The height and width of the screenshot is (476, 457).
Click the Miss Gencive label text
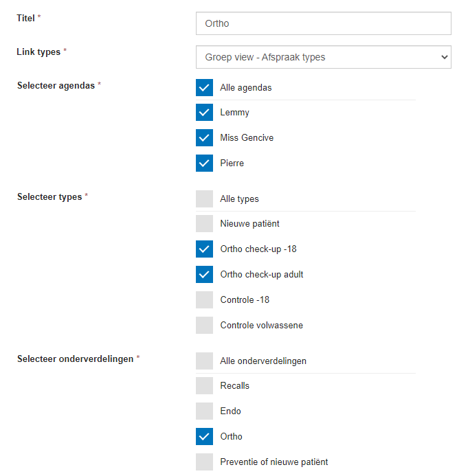tap(247, 138)
